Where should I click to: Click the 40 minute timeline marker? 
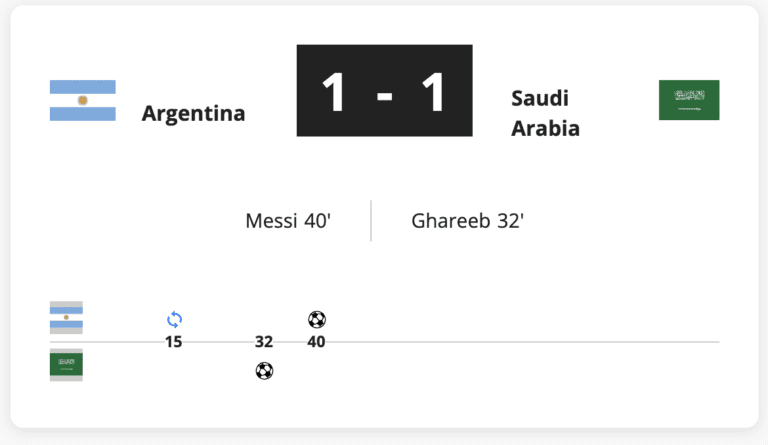tap(316, 342)
